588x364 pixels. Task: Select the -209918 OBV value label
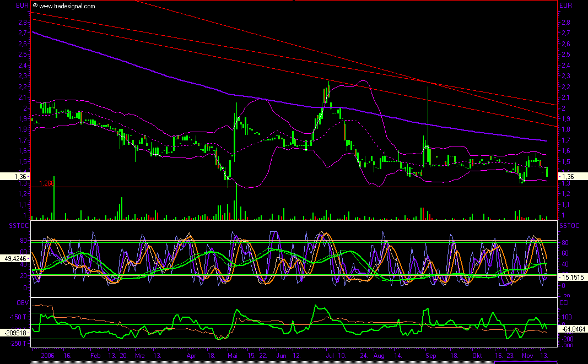coord(15,333)
